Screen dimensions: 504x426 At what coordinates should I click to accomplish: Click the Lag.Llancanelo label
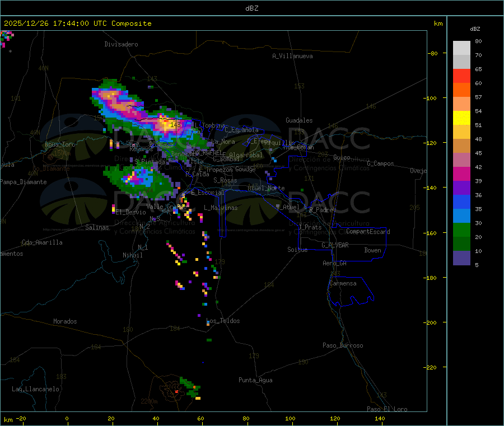(x=36, y=389)
